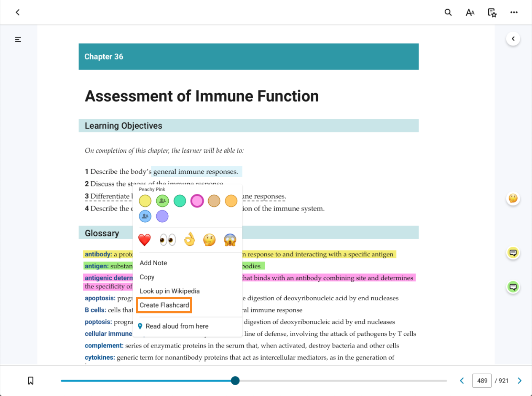Open the green margin note comment
Image resolution: width=532 pixels, height=396 pixels.
(x=513, y=287)
